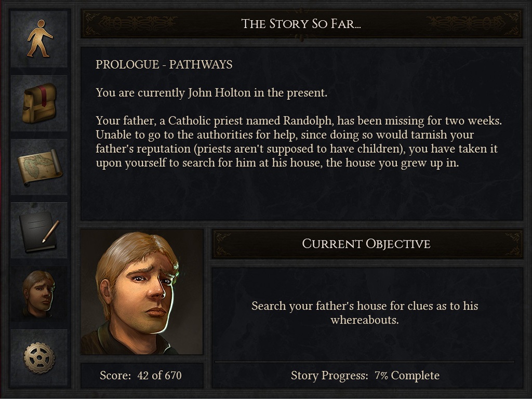Click the "Current Objective" header title
The height and width of the screenshot is (399, 532).
366,244
